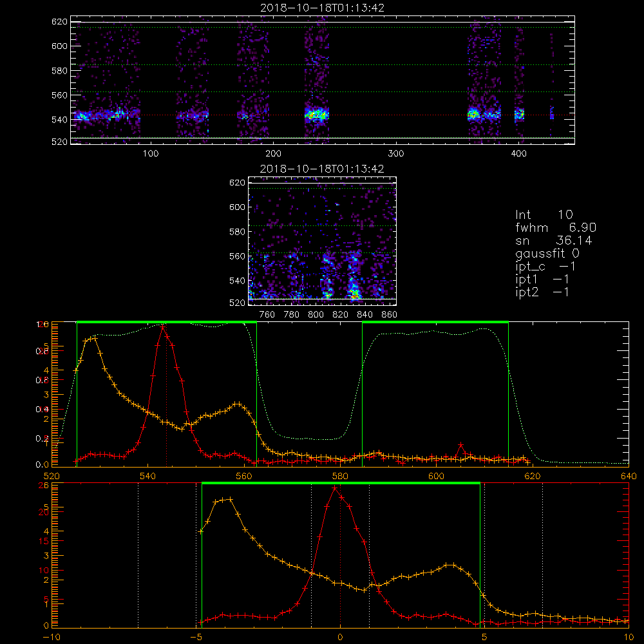
Task: Select the 'sn 36.14' readout text
Action: tap(554, 240)
